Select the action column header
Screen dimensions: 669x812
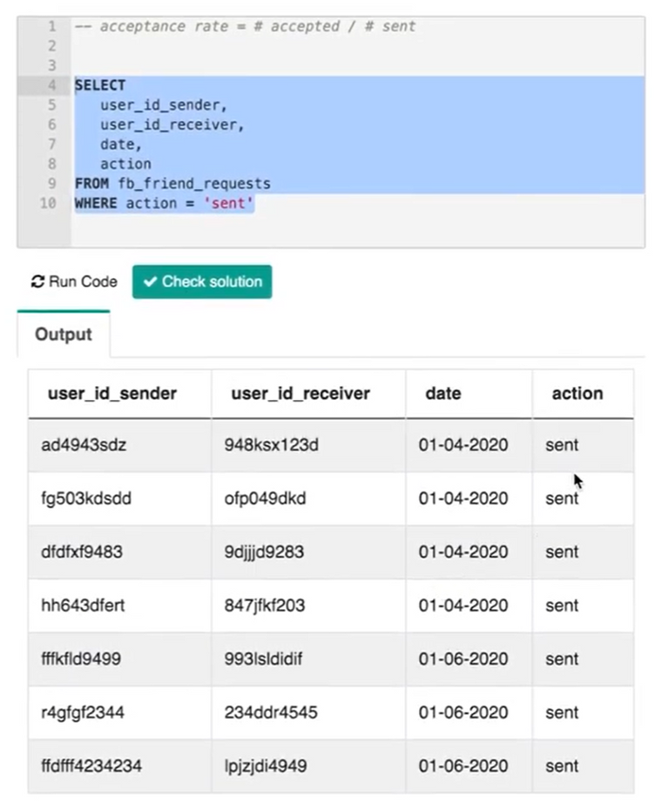click(x=577, y=394)
